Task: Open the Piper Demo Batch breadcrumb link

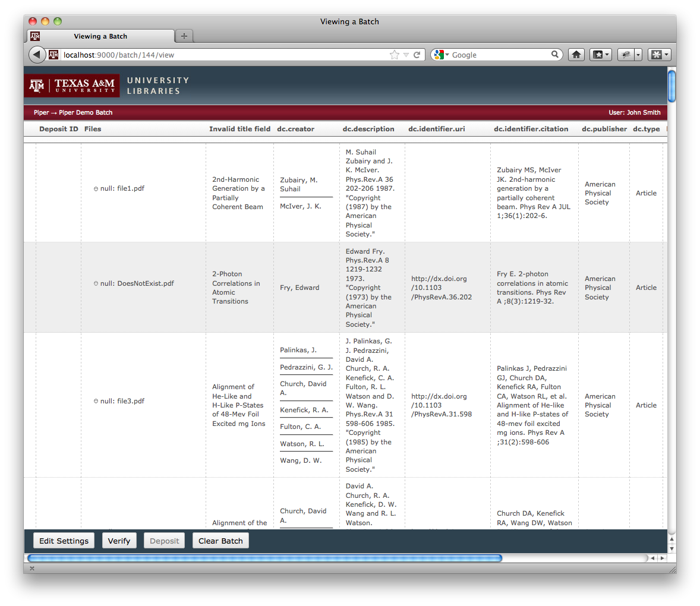Action: coord(86,112)
